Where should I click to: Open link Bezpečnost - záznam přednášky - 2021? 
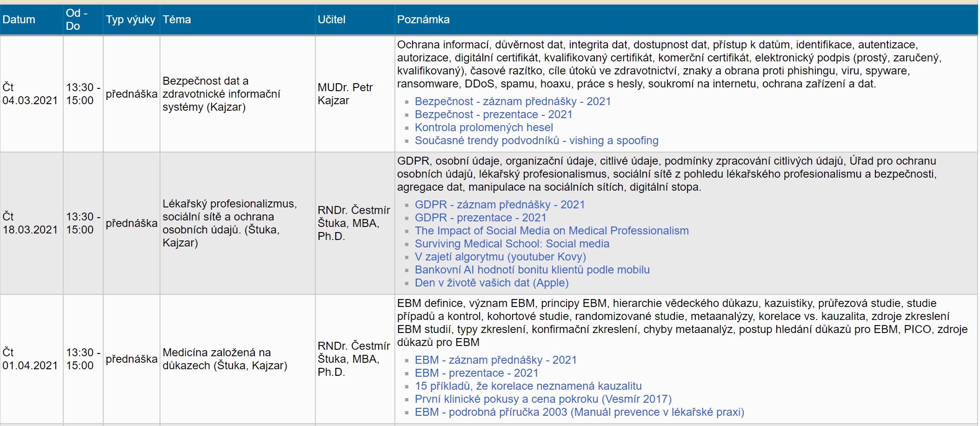pyautogui.click(x=513, y=101)
